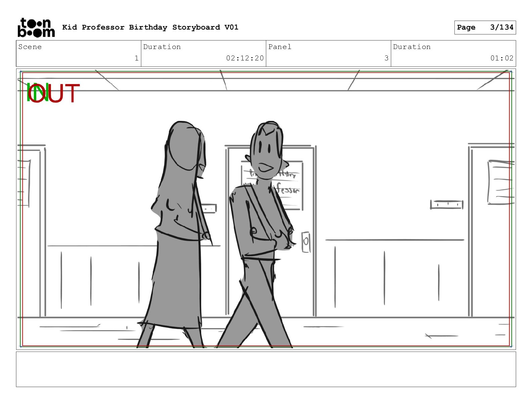The height and width of the screenshot is (411, 532).
Task: Click the red 'OUT' marker in the panel
Action: (54, 93)
